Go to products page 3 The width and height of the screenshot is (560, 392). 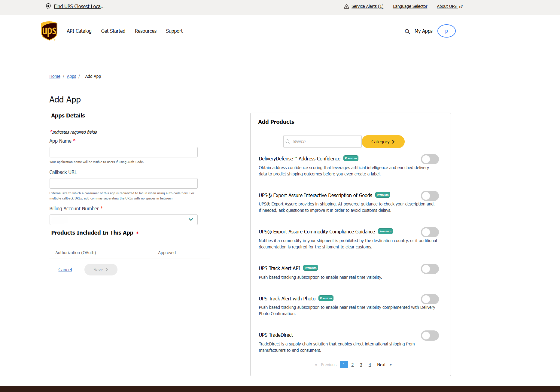coord(361,365)
